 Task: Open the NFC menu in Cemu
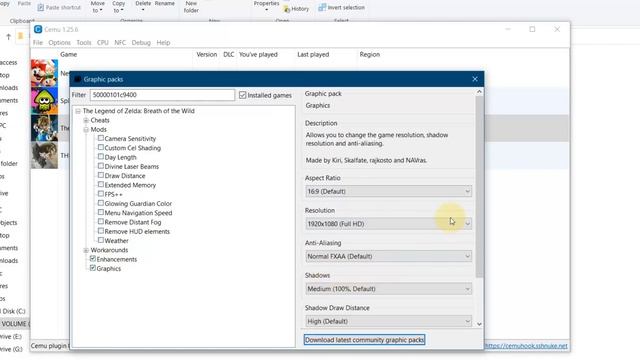coord(120,42)
